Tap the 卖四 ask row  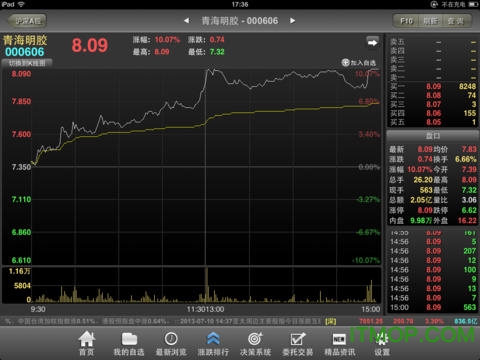(x=433, y=51)
